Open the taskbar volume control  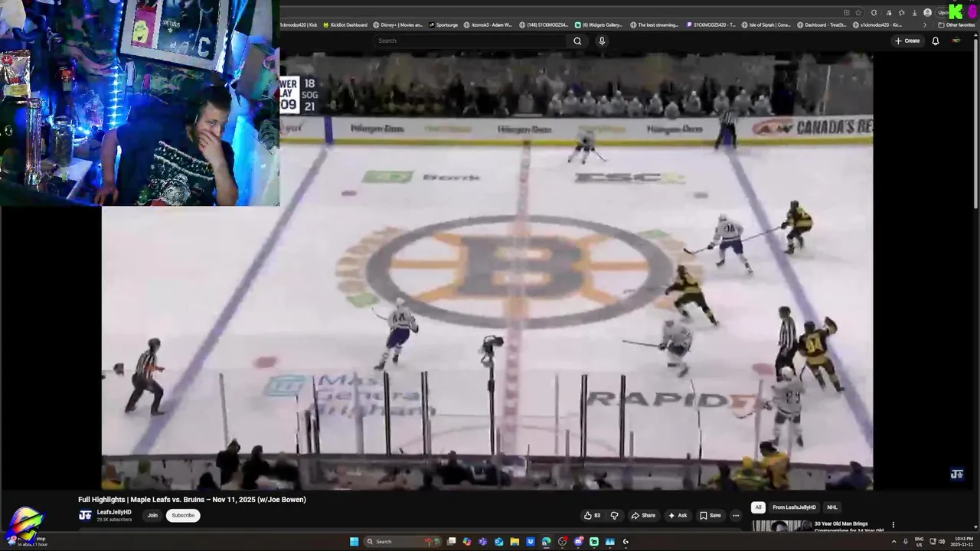[x=942, y=542]
